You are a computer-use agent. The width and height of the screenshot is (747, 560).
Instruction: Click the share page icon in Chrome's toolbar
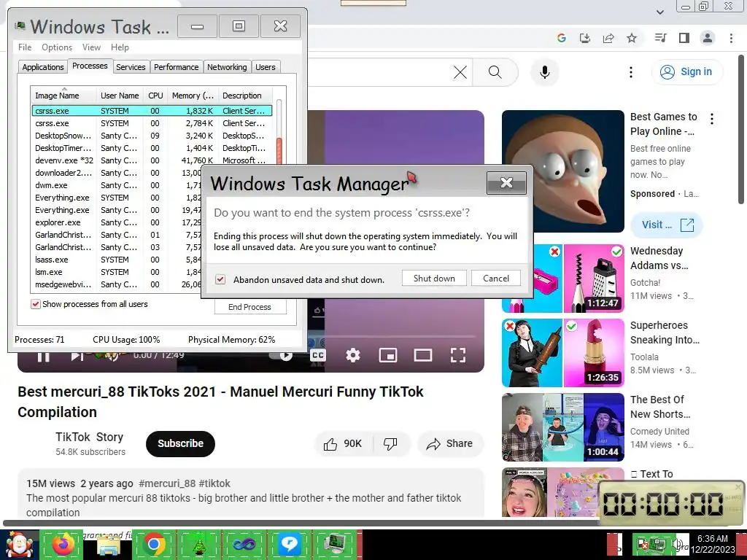(x=608, y=38)
